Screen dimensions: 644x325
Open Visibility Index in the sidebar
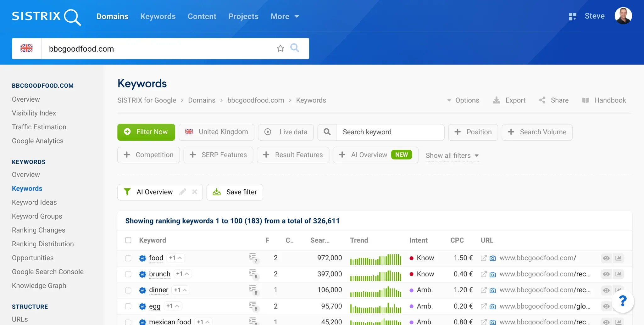(34, 113)
